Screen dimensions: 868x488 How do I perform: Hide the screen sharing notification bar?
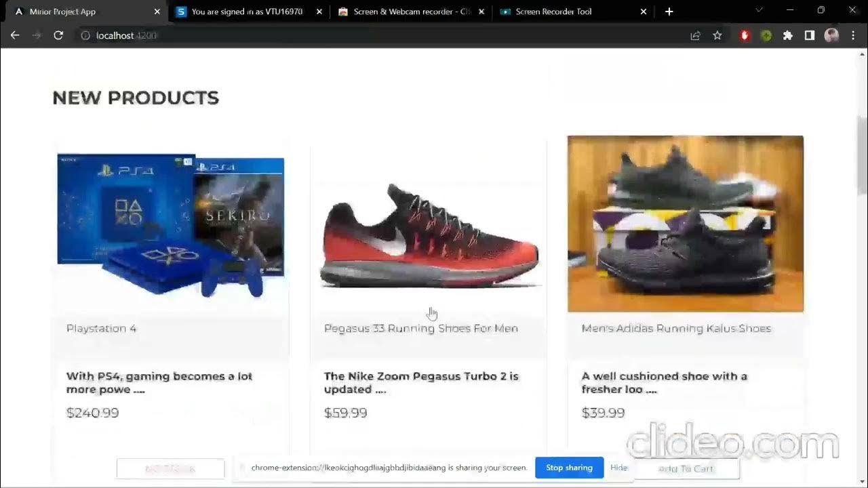tap(618, 468)
